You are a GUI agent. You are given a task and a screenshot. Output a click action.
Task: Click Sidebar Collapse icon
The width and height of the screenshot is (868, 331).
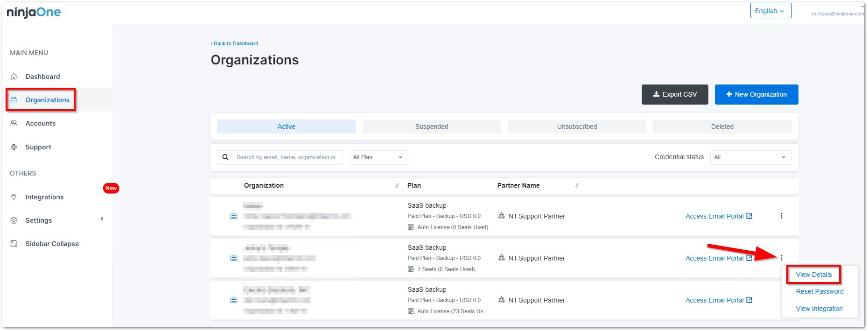[14, 244]
